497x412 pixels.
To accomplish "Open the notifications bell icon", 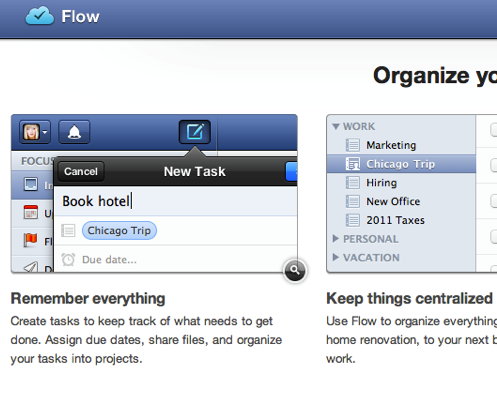I will (74, 132).
